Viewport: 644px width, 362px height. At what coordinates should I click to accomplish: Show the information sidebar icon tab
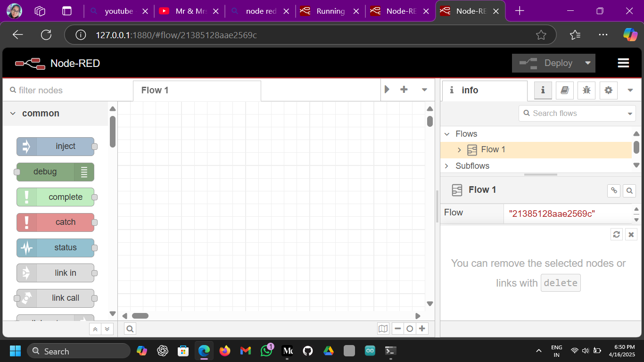tap(543, 90)
